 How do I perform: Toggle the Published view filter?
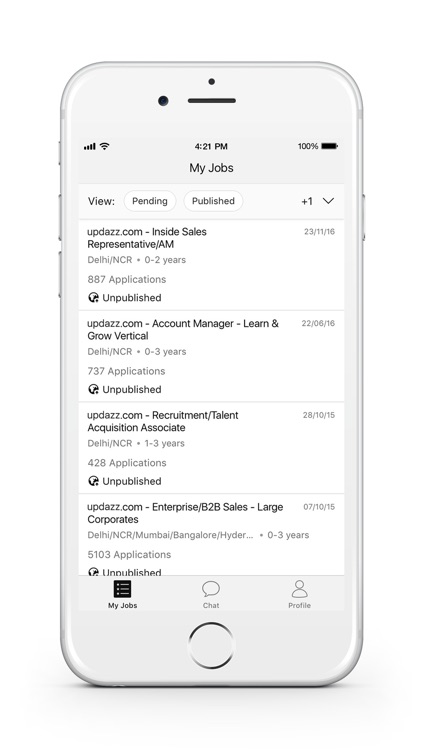[213, 201]
